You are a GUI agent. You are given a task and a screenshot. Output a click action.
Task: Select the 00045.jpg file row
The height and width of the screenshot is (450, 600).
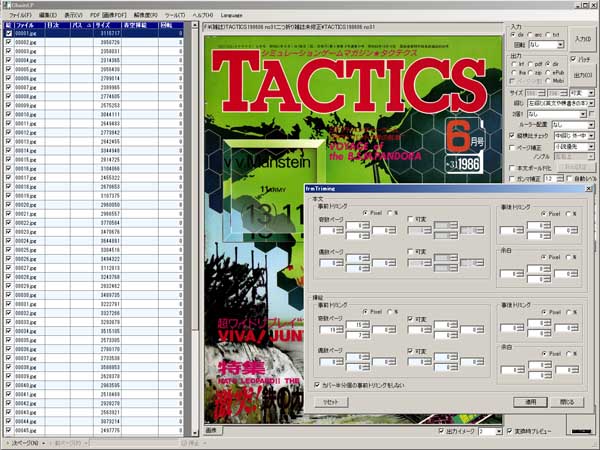click(94, 430)
